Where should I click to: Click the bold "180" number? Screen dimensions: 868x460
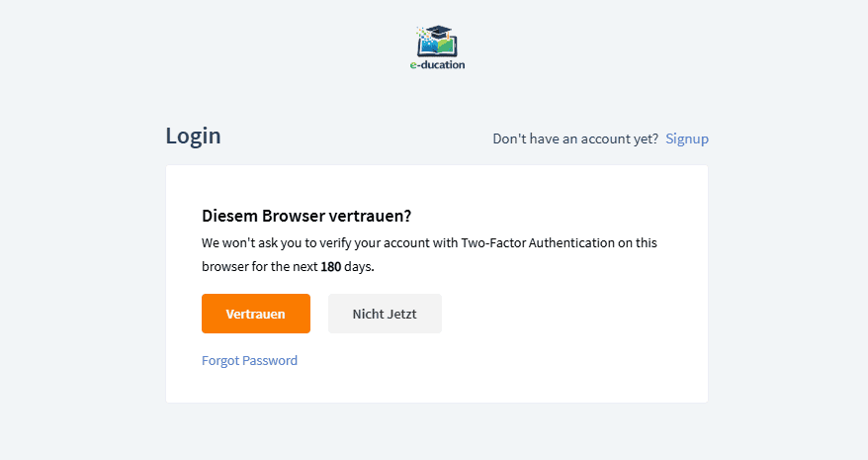330,267
